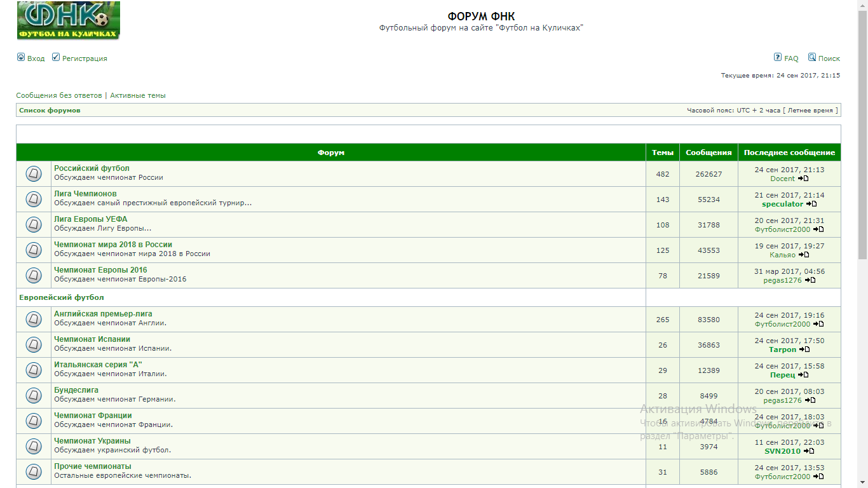
Task: Open the Бундеслига forum
Action: [76, 390]
